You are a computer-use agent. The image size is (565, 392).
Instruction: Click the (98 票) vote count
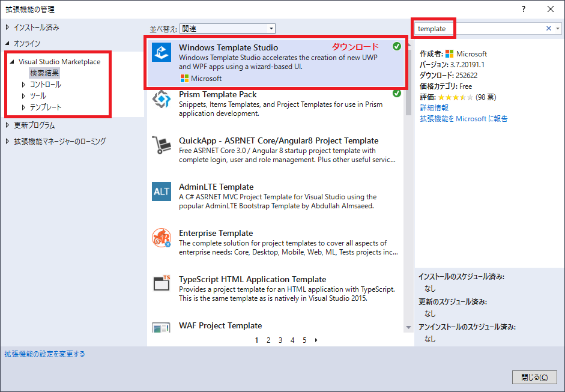(486, 97)
